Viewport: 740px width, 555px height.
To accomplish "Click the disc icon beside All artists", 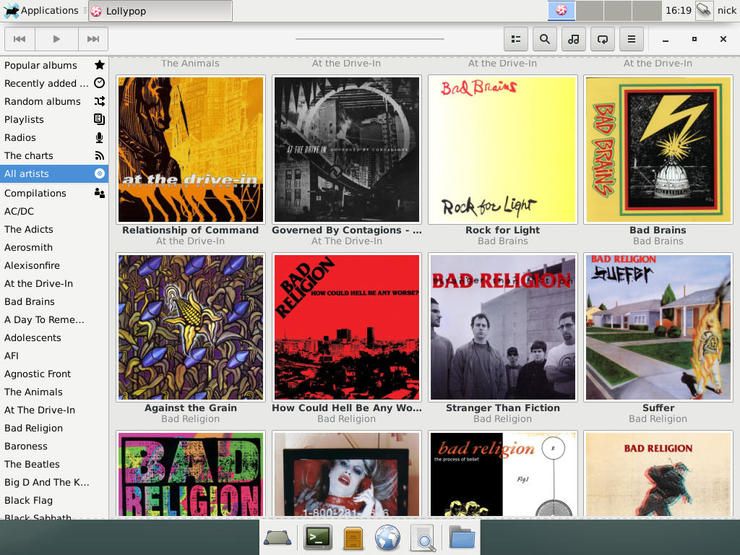I will coord(100,173).
